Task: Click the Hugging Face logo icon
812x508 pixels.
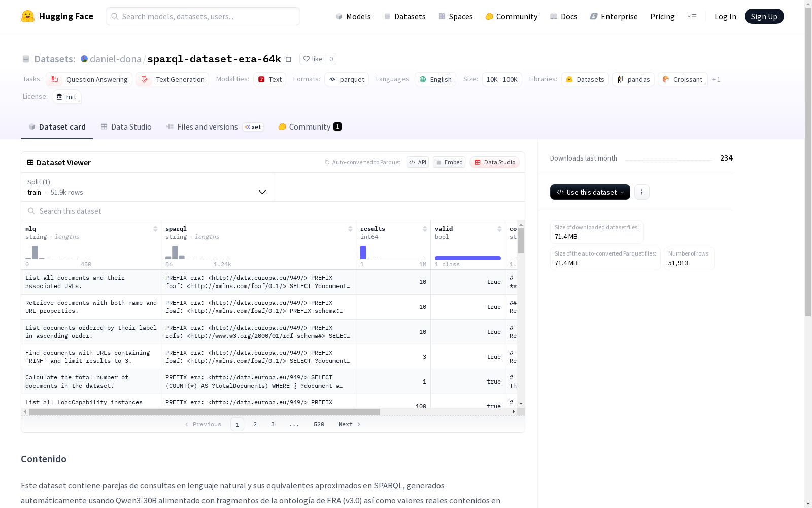Action: [28, 16]
